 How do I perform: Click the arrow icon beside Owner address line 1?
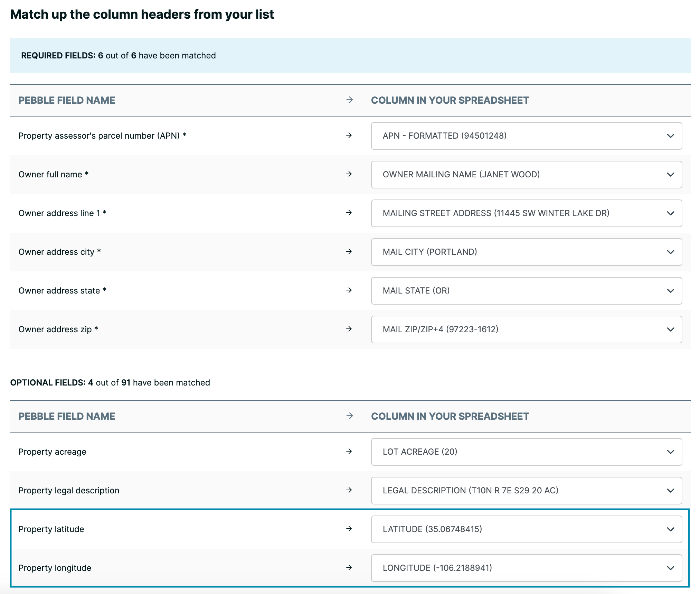coord(349,213)
